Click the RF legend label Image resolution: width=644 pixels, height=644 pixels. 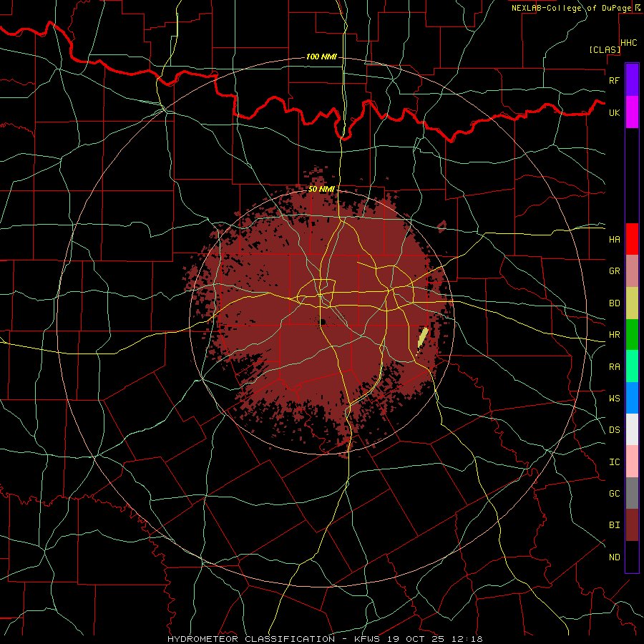point(614,80)
